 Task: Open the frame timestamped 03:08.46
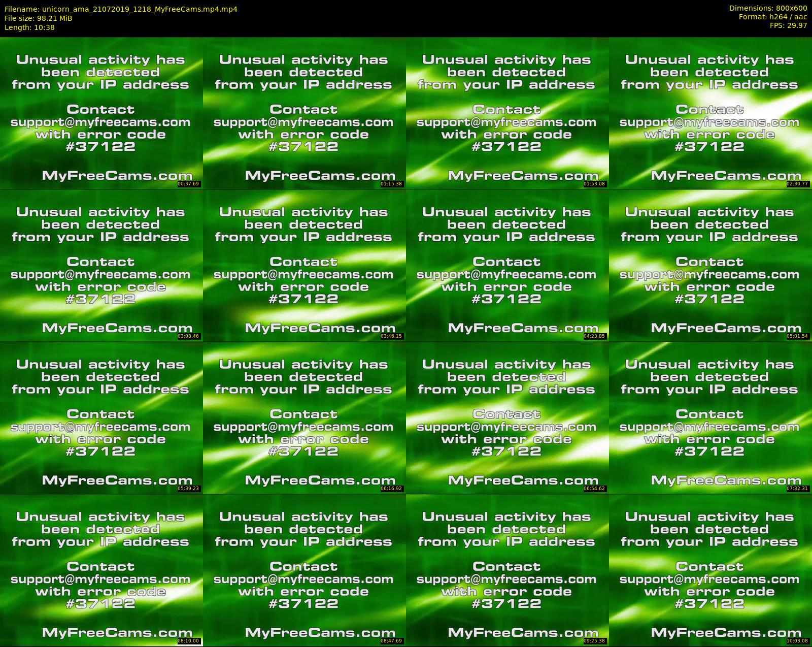pos(101,266)
